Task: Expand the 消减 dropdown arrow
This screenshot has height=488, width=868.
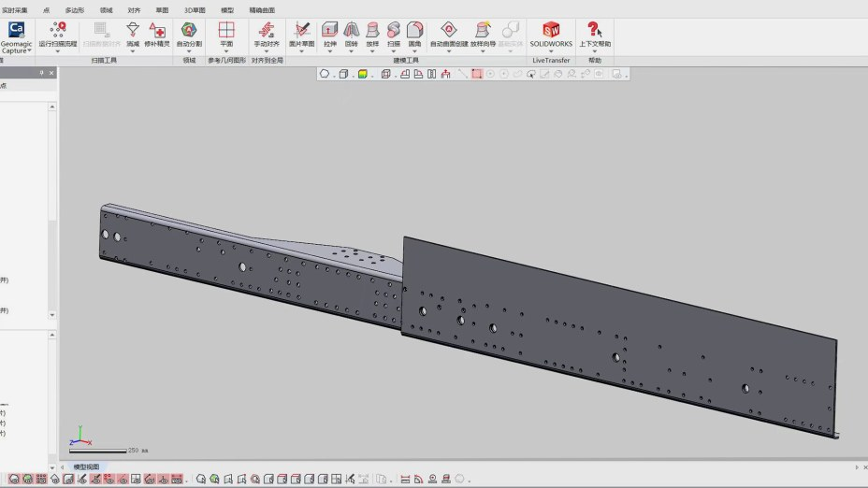Action: tap(133, 52)
